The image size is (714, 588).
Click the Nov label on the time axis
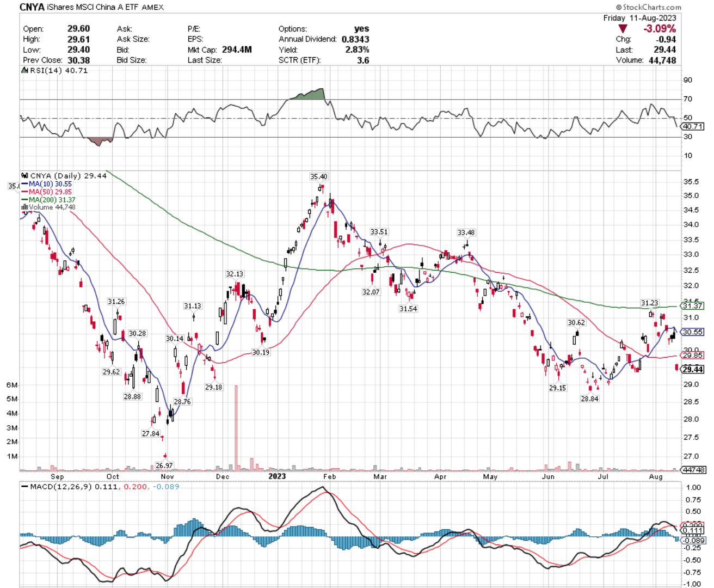tap(167, 476)
